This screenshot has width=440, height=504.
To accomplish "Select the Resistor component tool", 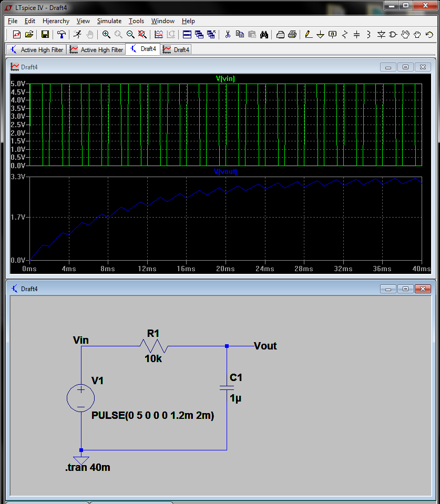I will (345, 34).
